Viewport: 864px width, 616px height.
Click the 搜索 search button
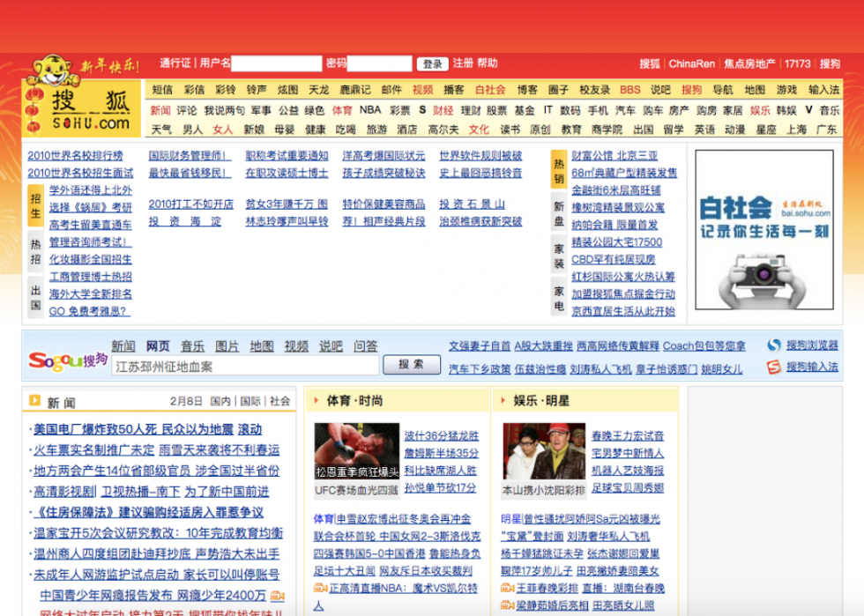[412, 364]
